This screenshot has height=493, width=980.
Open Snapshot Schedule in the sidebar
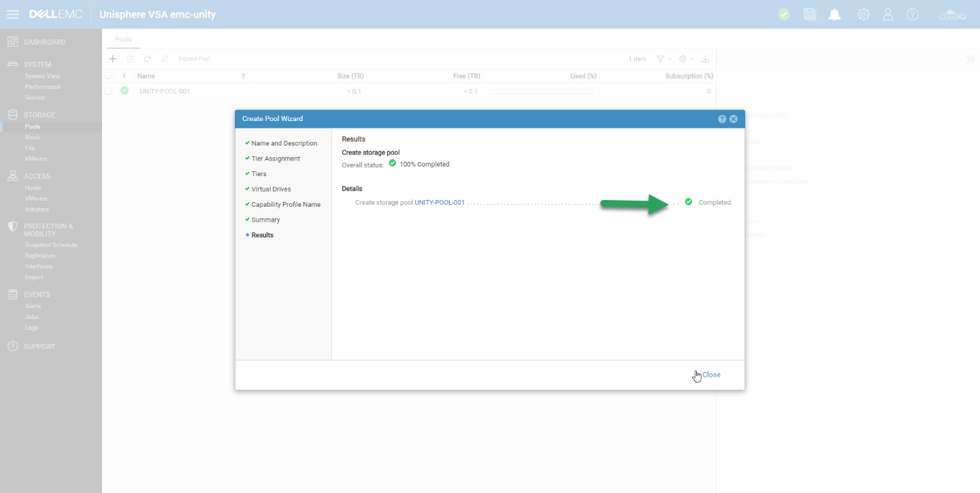pos(51,245)
